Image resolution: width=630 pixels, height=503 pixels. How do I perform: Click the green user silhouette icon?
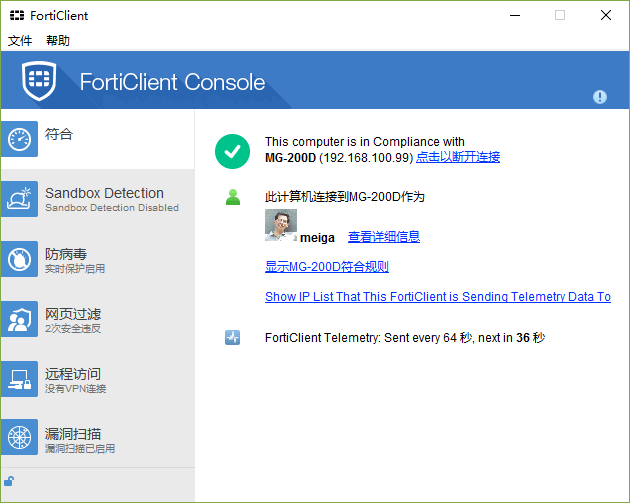(x=233, y=197)
